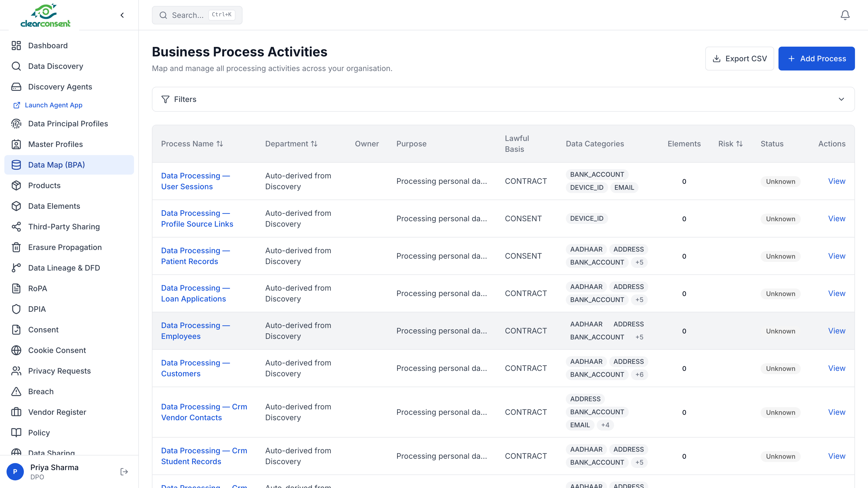Click the Vendor Register briefcase icon
This screenshot has height=488, width=868.
(x=16, y=412)
